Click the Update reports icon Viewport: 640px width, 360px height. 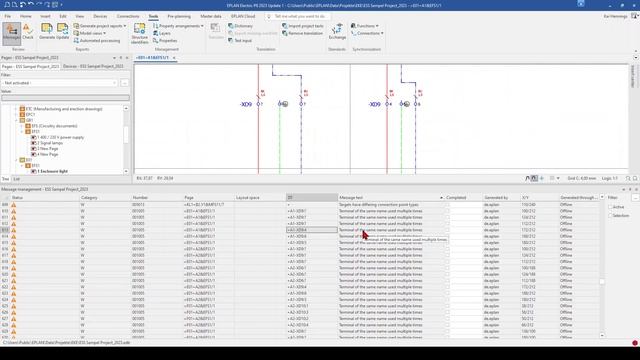63,32
